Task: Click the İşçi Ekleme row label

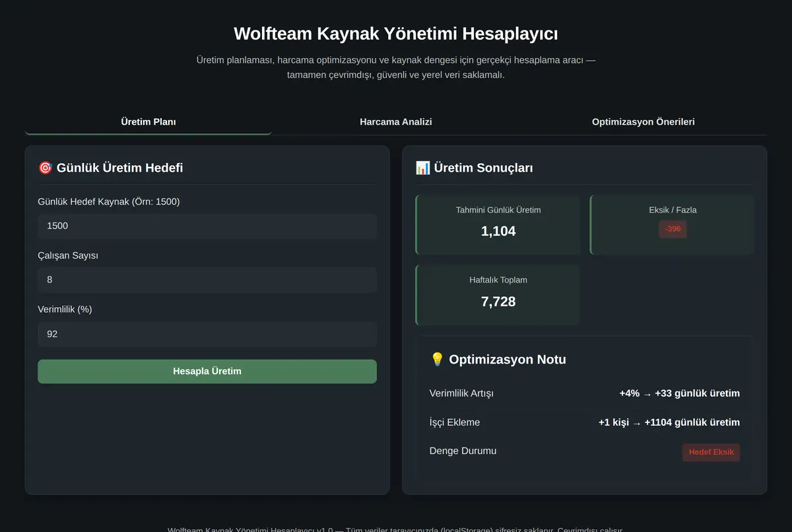Action: (455, 422)
